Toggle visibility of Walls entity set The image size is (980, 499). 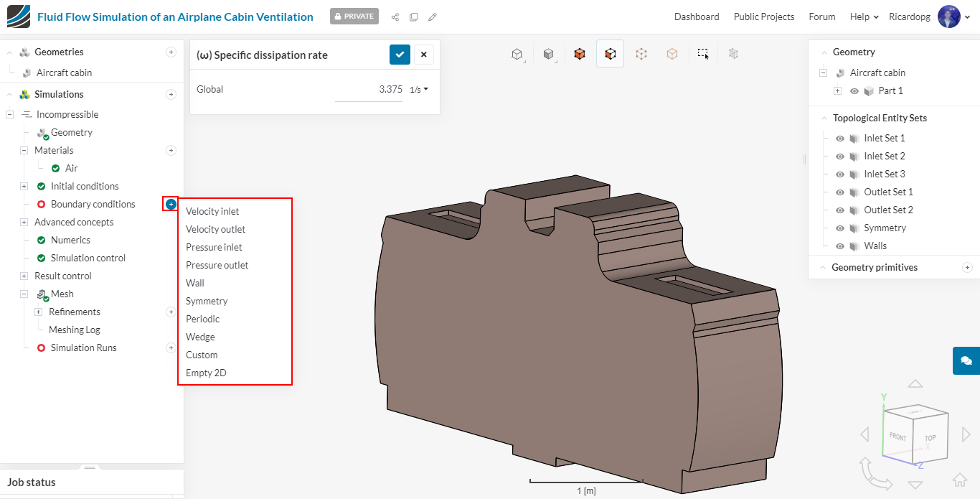point(839,246)
